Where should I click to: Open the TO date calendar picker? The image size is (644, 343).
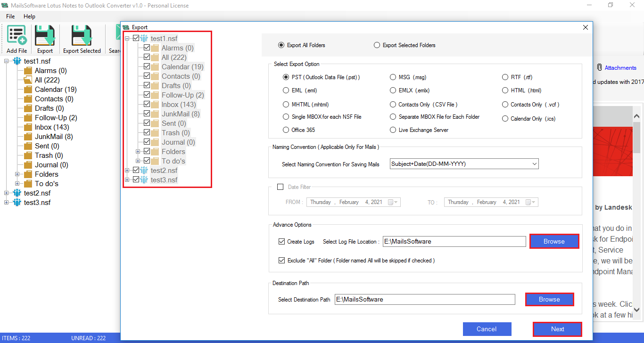[x=530, y=202]
